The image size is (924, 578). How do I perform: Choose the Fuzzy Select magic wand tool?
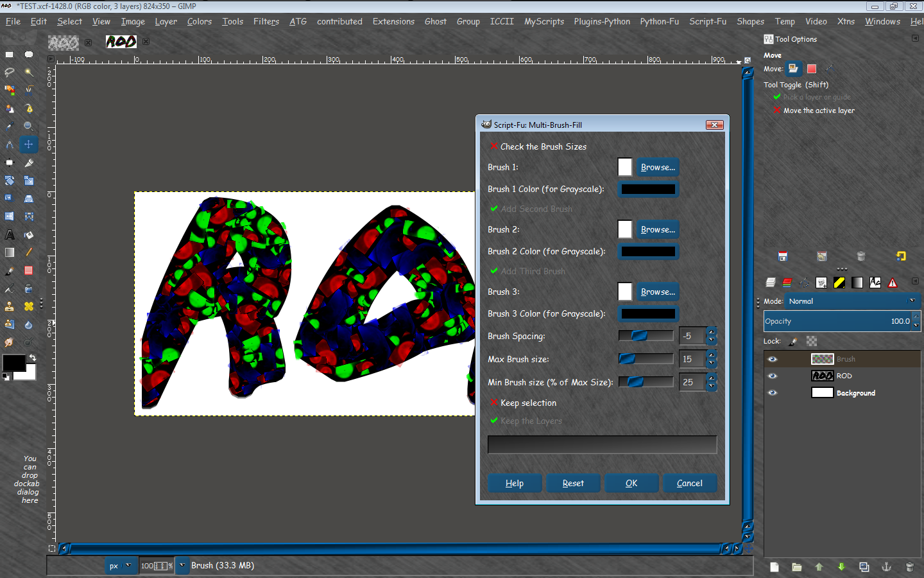(x=29, y=72)
